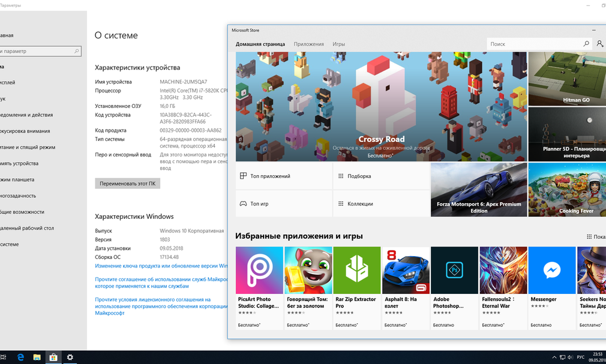Screen dimensions: 606x364
Task: Click the Топ игр button
Action: (x=284, y=203)
